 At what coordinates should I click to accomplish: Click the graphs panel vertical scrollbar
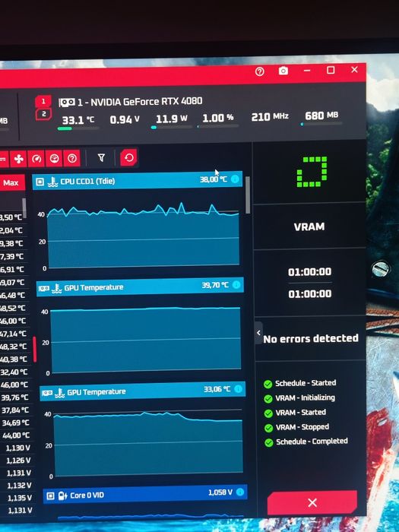[x=247, y=195]
